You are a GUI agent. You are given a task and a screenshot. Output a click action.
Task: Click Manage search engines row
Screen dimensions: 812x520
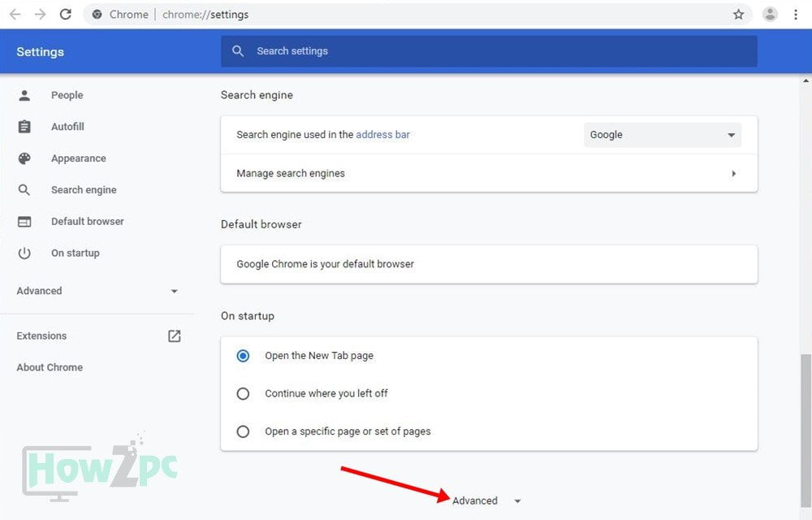[x=489, y=174]
